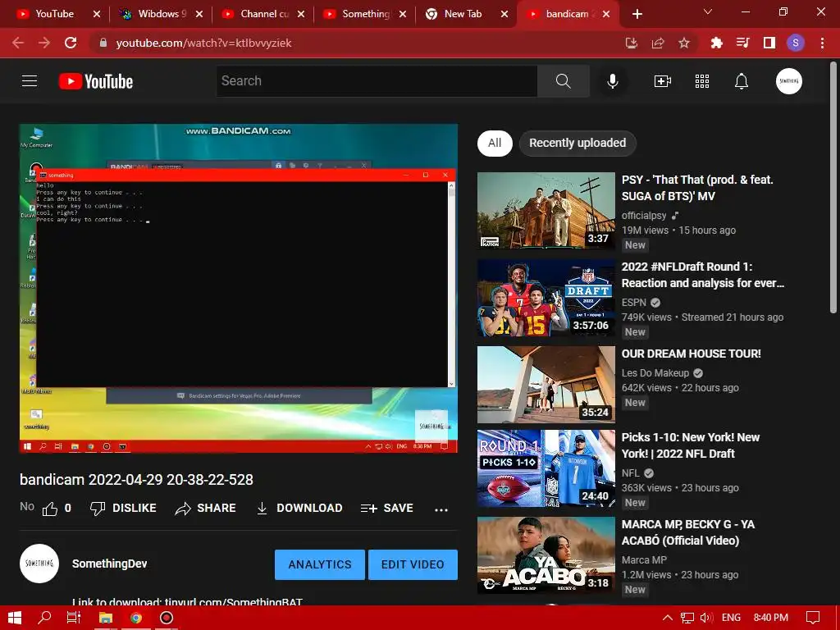The height and width of the screenshot is (630, 840).
Task: Switch to the Wibdows 9 tab
Action: [161, 14]
